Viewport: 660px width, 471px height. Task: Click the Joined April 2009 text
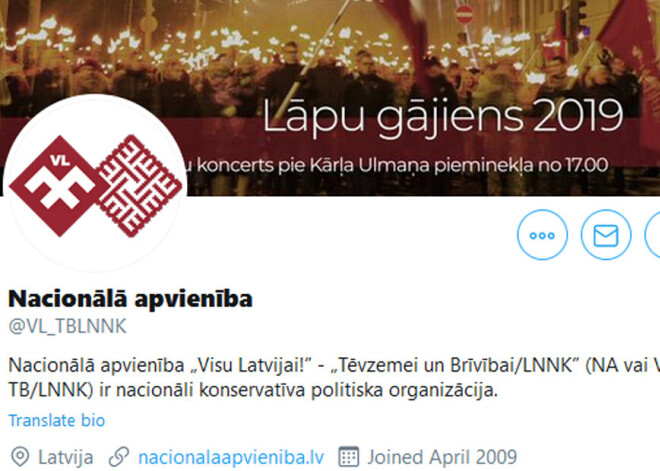coord(442,458)
